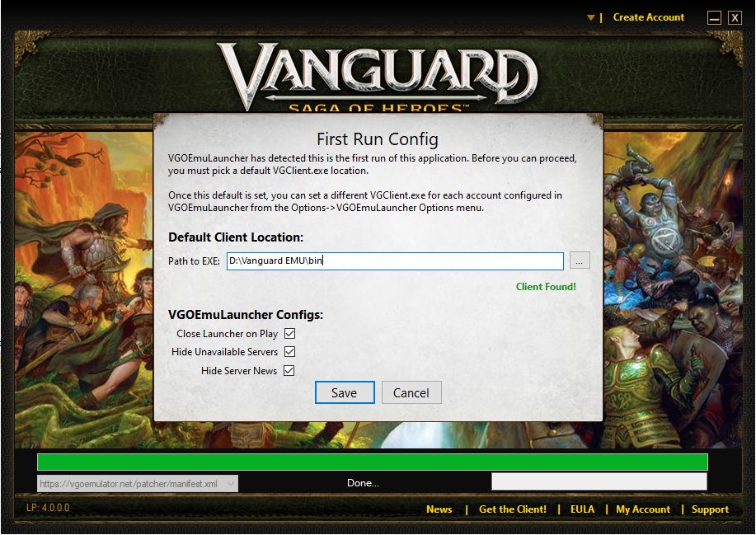Close the launcher with the X icon
This screenshot has width=756, height=535.
pos(735,18)
